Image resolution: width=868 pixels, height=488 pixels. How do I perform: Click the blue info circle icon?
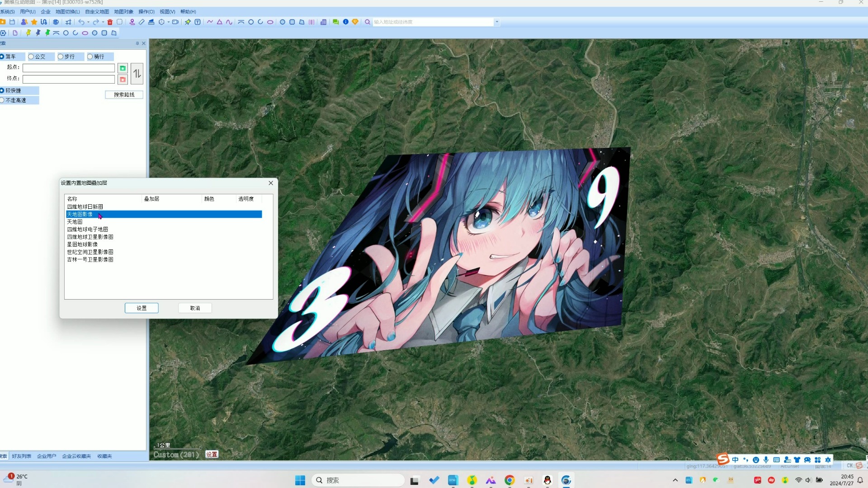(346, 22)
